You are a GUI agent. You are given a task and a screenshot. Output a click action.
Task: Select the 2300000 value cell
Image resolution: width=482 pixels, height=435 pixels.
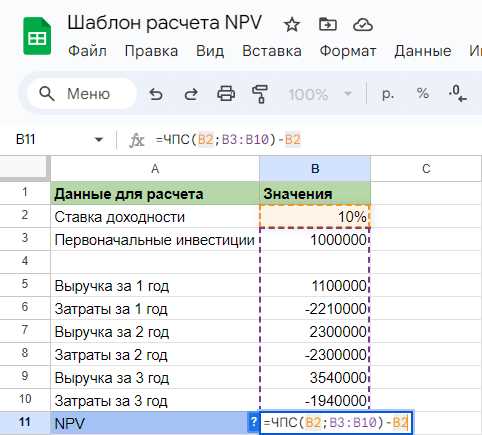pyautogui.click(x=315, y=331)
